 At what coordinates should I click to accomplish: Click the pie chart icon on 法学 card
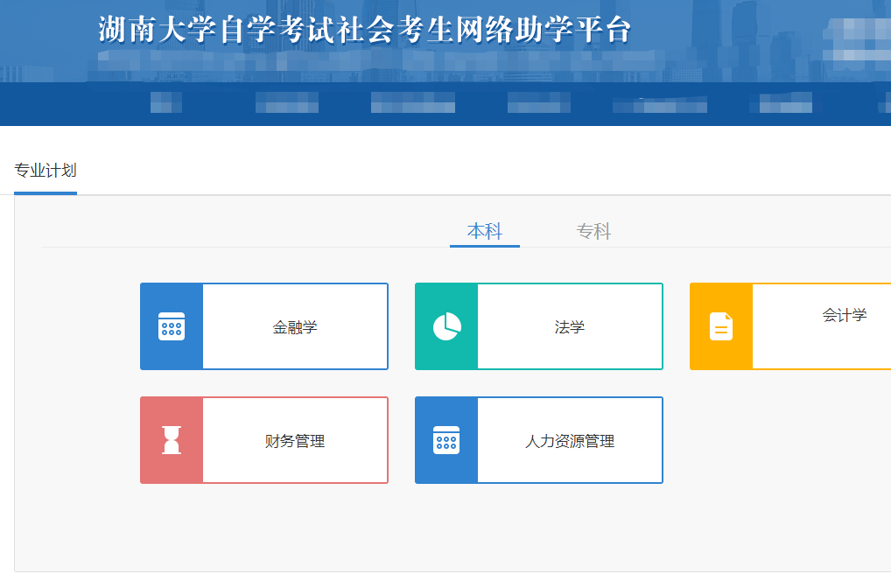[x=446, y=326]
